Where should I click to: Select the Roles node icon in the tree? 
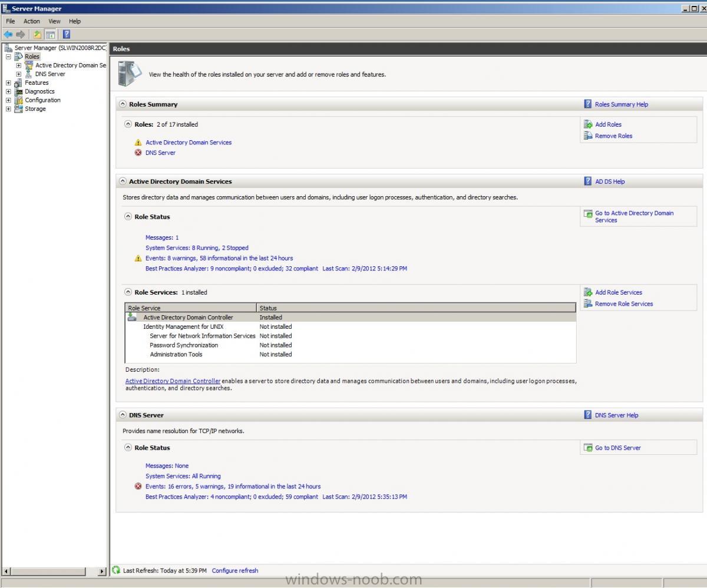coord(19,57)
